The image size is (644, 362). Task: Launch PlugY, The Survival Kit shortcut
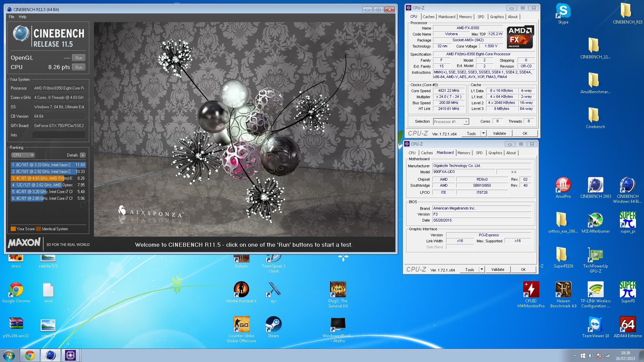pos(338,295)
